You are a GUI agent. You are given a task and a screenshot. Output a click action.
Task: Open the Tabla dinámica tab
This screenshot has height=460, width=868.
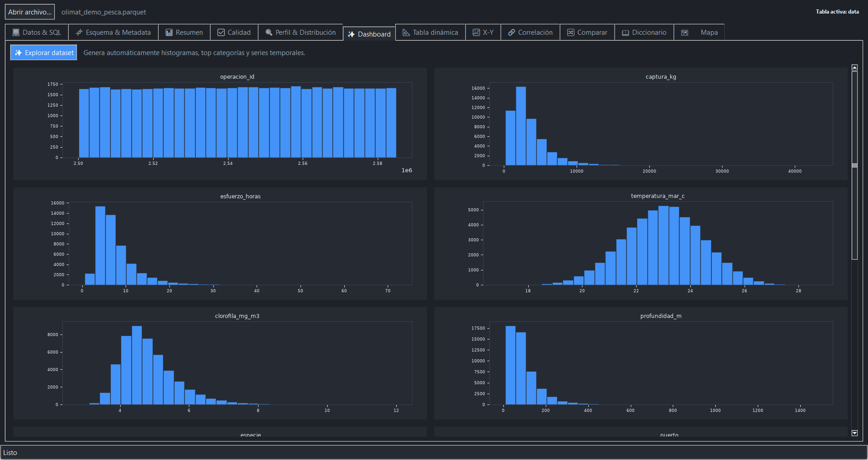431,33
